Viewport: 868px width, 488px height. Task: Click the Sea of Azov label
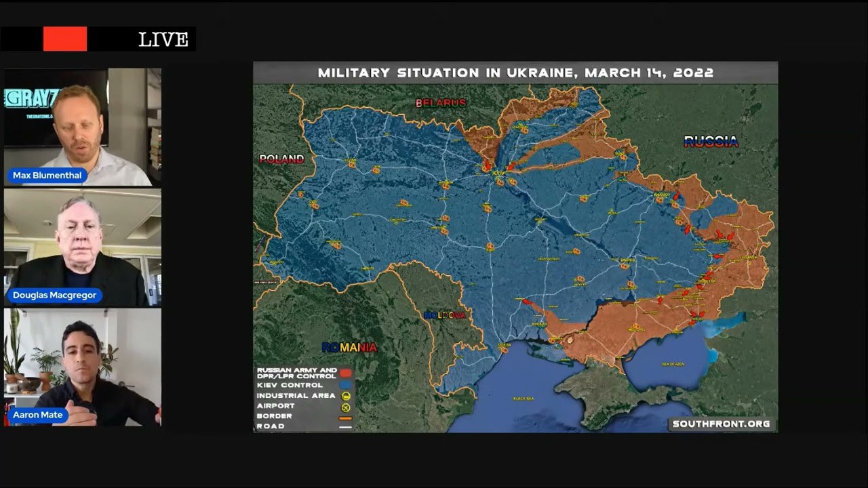[673, 365]
